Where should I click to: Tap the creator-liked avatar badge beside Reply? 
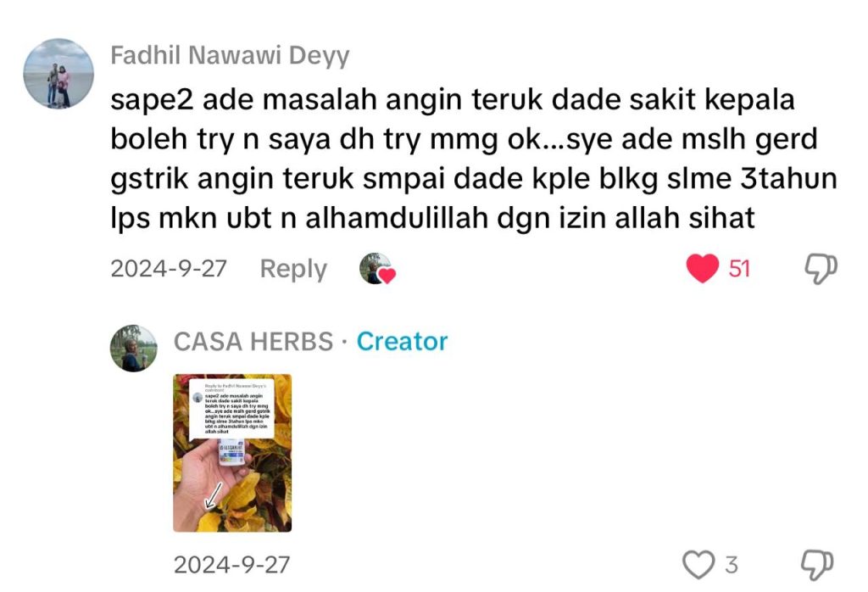[377, 269]
